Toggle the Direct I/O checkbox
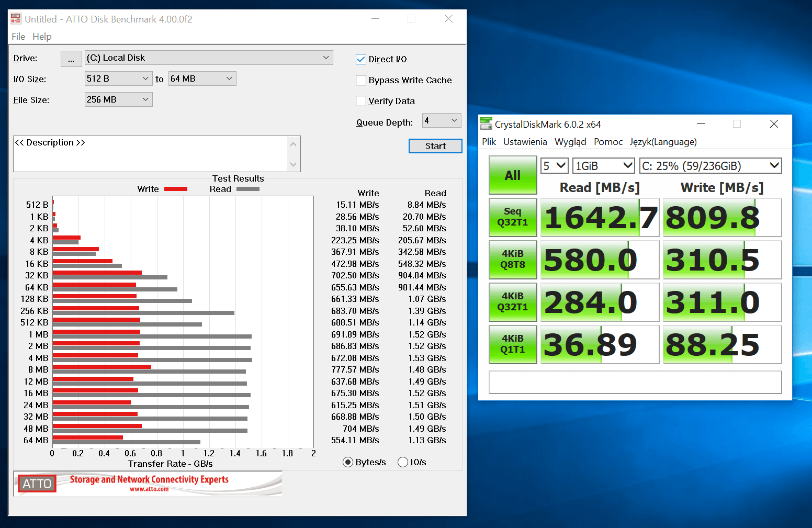812x528 pixels. tap(361, 59)
